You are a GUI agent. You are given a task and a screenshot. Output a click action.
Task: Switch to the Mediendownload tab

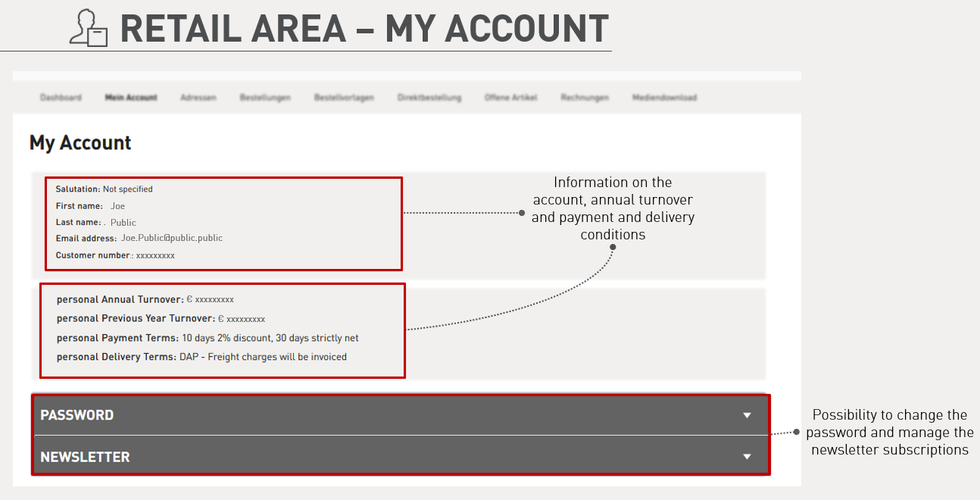tap(664, 98)
